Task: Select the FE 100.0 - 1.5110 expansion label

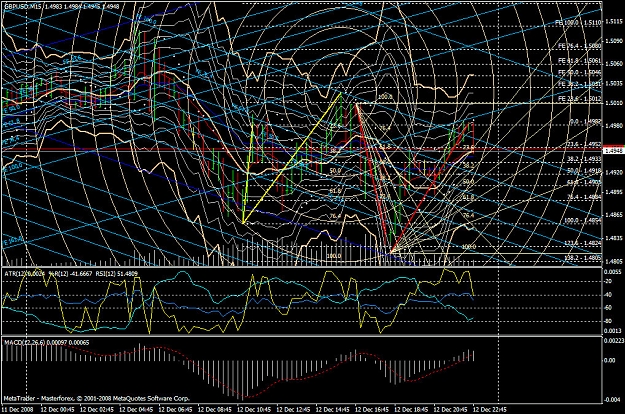Action: click(578, 23)
